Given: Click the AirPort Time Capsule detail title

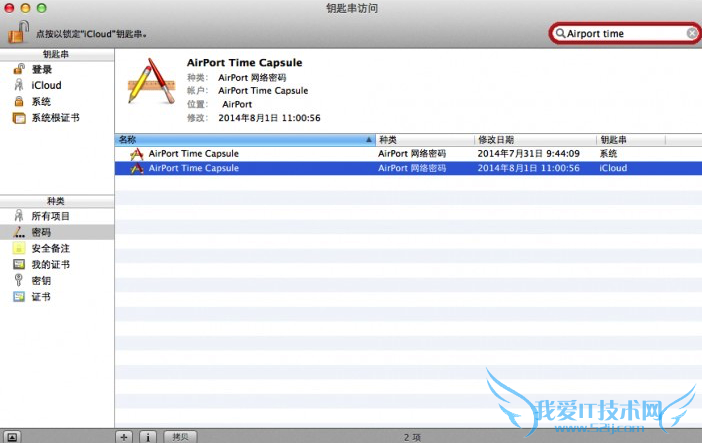Looking at the screenshot, I should pos(244,63).
